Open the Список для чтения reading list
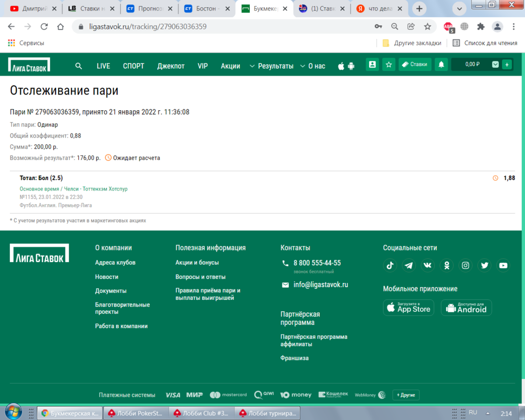Viewport: 525px width, 420px height. point(485,43)
